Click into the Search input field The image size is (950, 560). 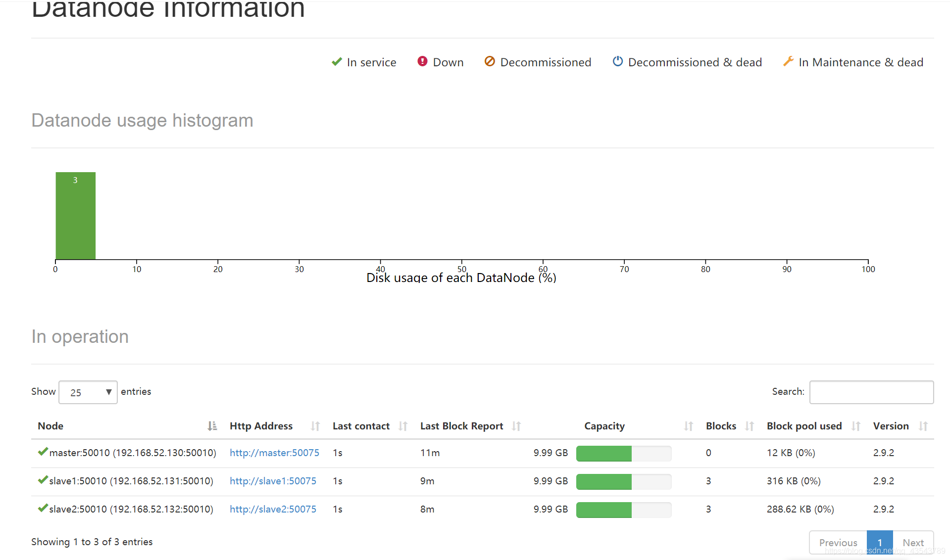tap(871, 392)
